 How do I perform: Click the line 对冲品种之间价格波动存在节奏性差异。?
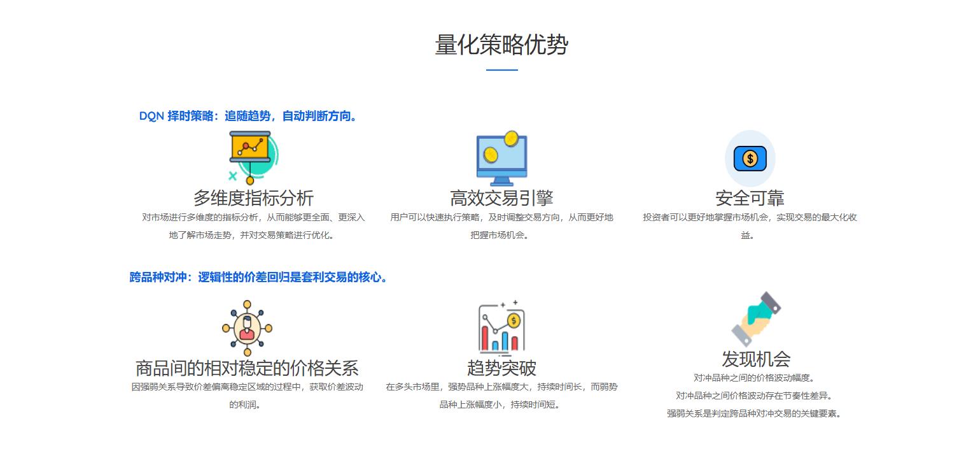756,396
